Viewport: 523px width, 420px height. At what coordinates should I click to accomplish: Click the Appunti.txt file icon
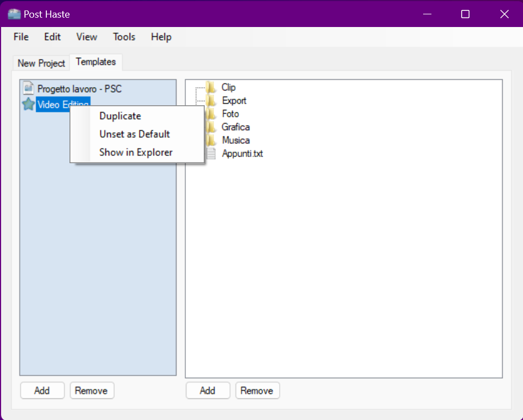point(211,153)
